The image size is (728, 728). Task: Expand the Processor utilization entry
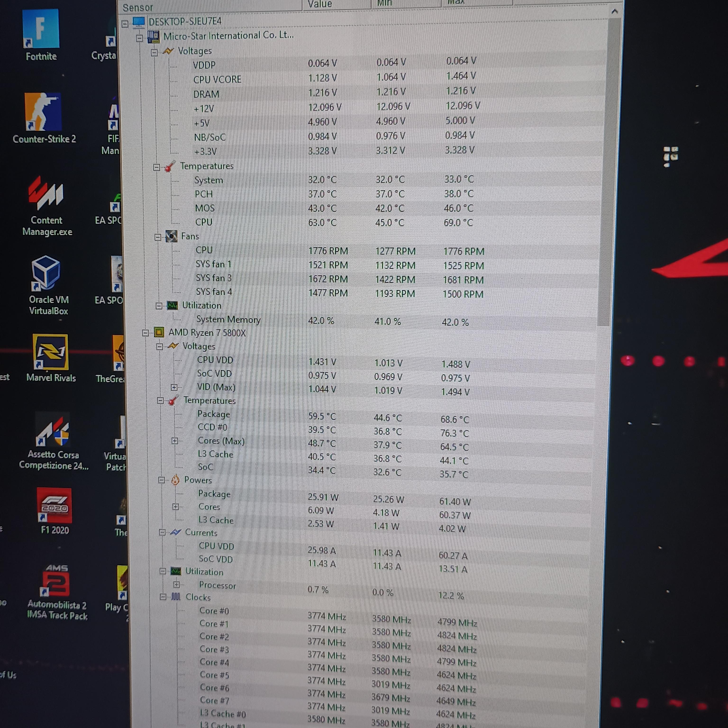click(176, 585)
